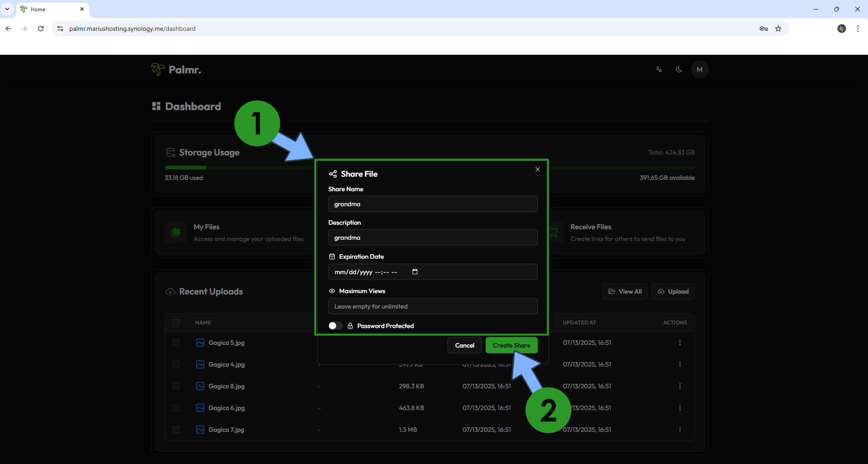View site information icon in address bar
The height and width of the screenshot is (464, 868).
click(x=60, y=29)
